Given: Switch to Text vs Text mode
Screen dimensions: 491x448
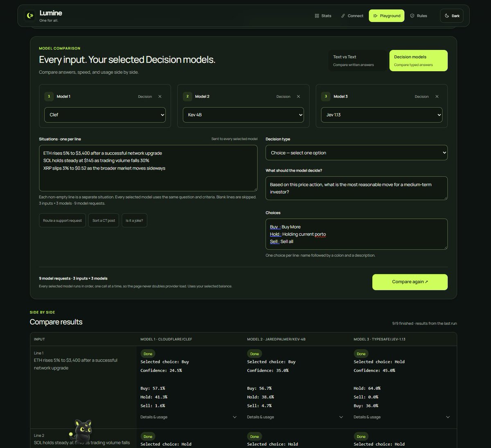Looking at the screenshot, I should [357, 61].
